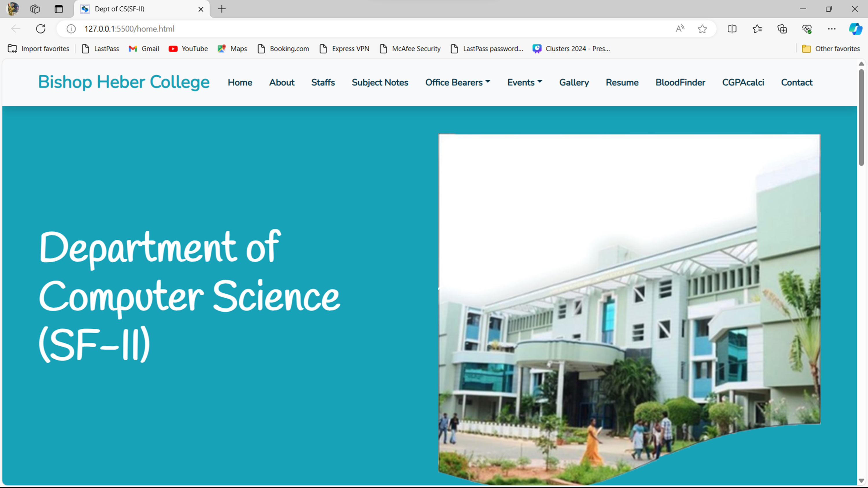Open the Subject Notes menu item
868x488 pixels.
(x=380, y=82)
